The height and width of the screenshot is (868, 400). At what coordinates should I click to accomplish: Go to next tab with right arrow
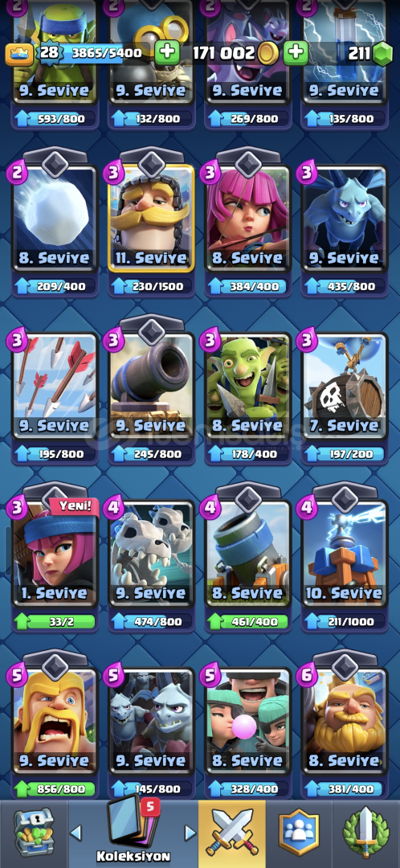[190, 833]
